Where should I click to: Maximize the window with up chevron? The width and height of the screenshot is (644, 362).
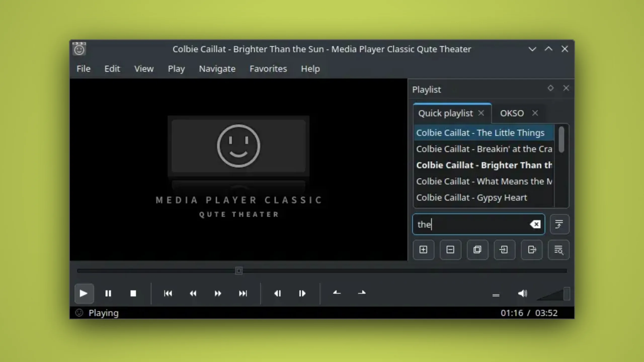point(549,49)
